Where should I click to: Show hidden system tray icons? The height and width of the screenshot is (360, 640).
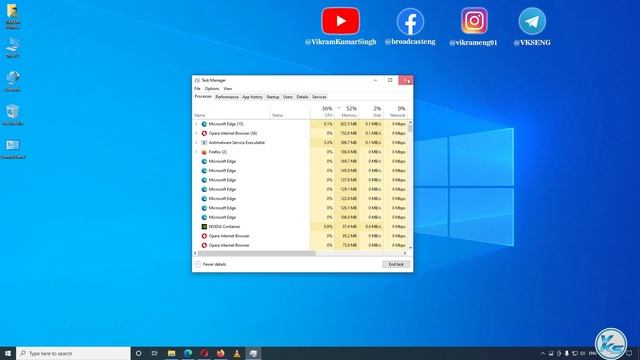(543, 353)
